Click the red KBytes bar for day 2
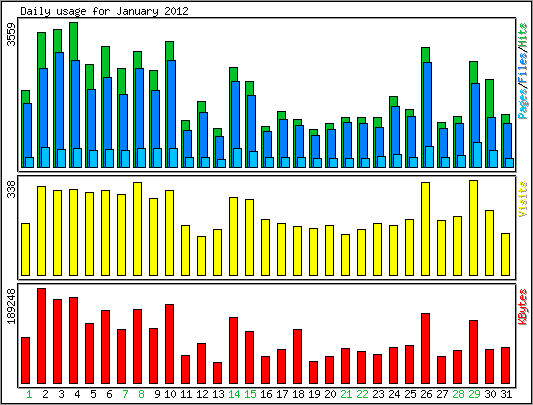 tap(41, 336)
